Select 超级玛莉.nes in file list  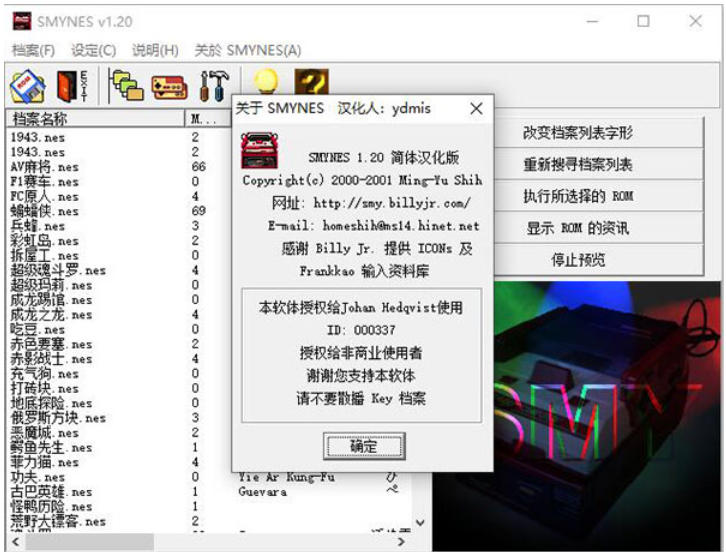click(x=51, y=285)
